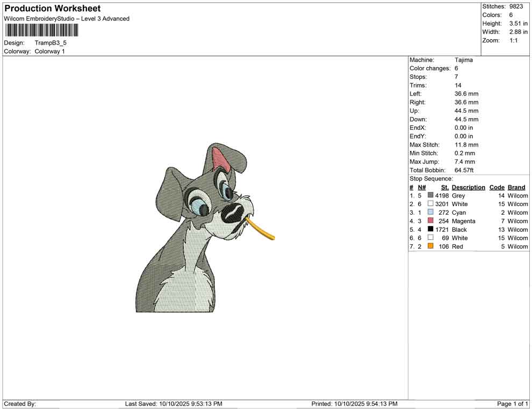Click the Black stitch count 1721
The width and height of the screenshot is (532, 409).
click(x=442, y=229)
